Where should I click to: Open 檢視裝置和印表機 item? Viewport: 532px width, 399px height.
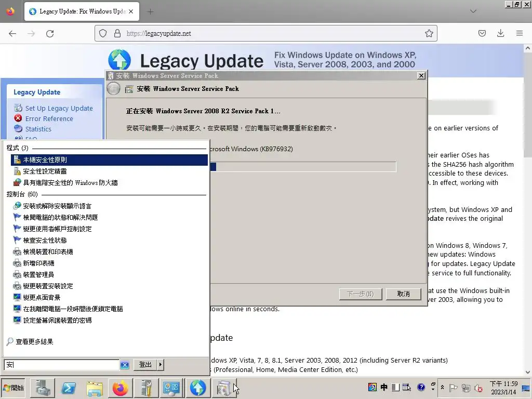pos(109,252)
